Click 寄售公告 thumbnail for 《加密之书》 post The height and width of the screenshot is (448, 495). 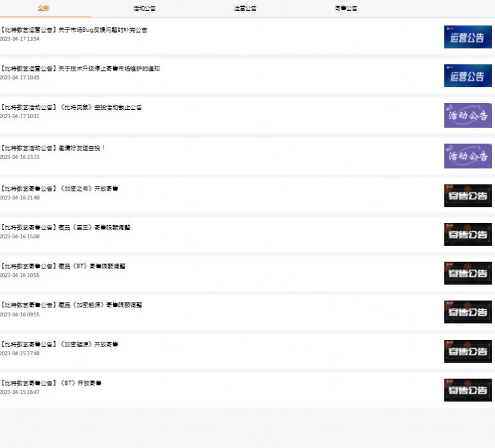click(x=467, y=196)
